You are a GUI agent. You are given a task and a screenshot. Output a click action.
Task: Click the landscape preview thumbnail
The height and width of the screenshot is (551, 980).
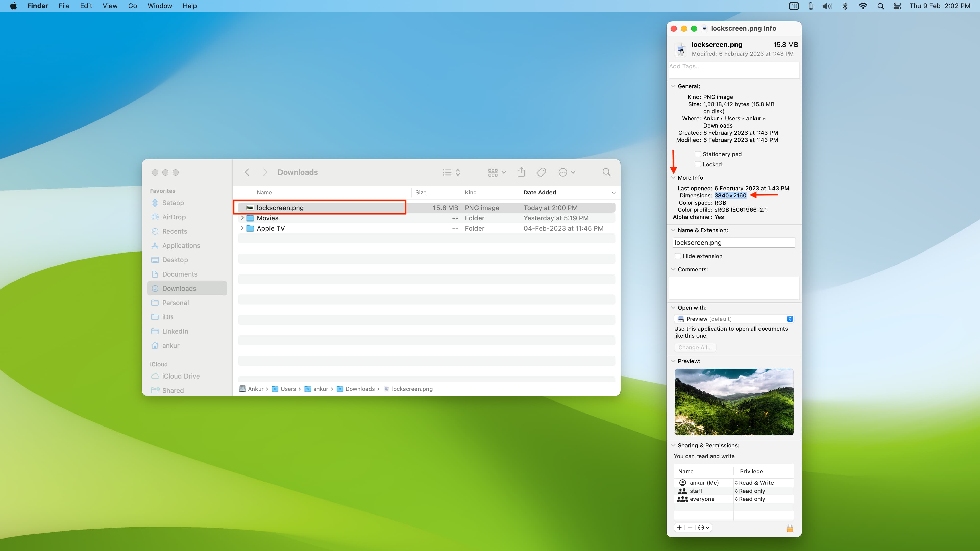click(734, 402)
